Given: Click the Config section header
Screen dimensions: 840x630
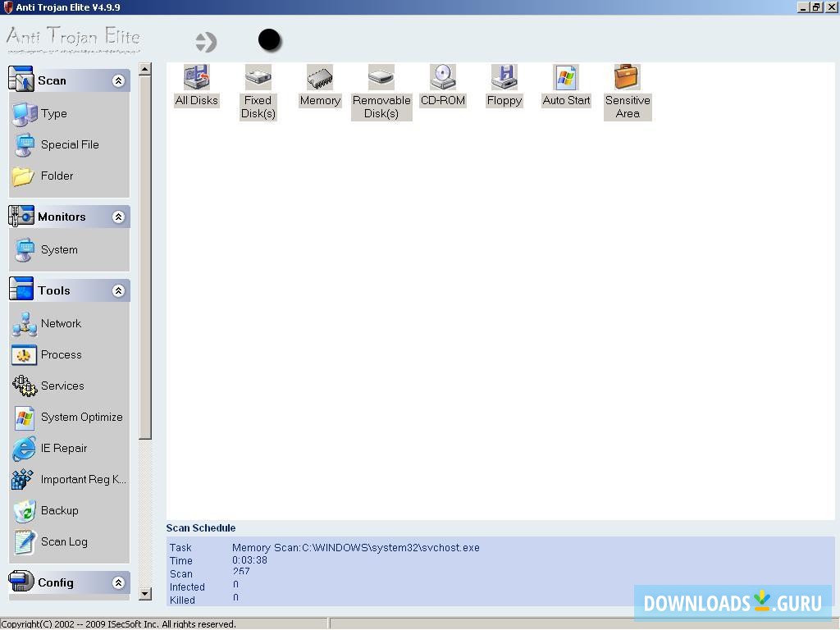Looking at the screenshot, I should coord(69,582).
